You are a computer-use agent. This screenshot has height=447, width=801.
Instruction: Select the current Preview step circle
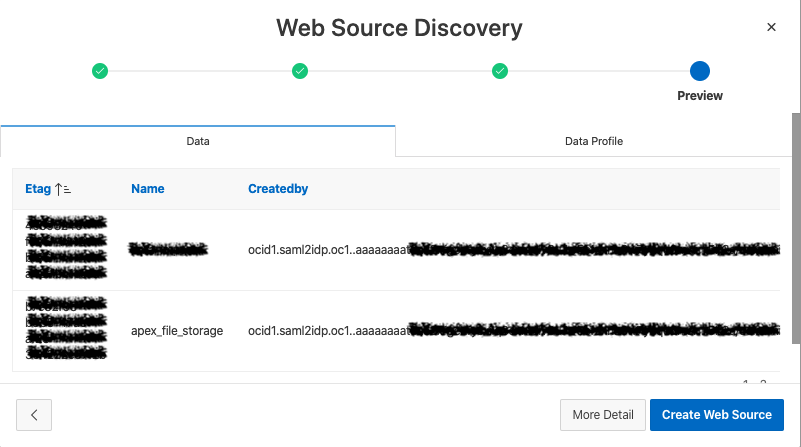(700, 71)
